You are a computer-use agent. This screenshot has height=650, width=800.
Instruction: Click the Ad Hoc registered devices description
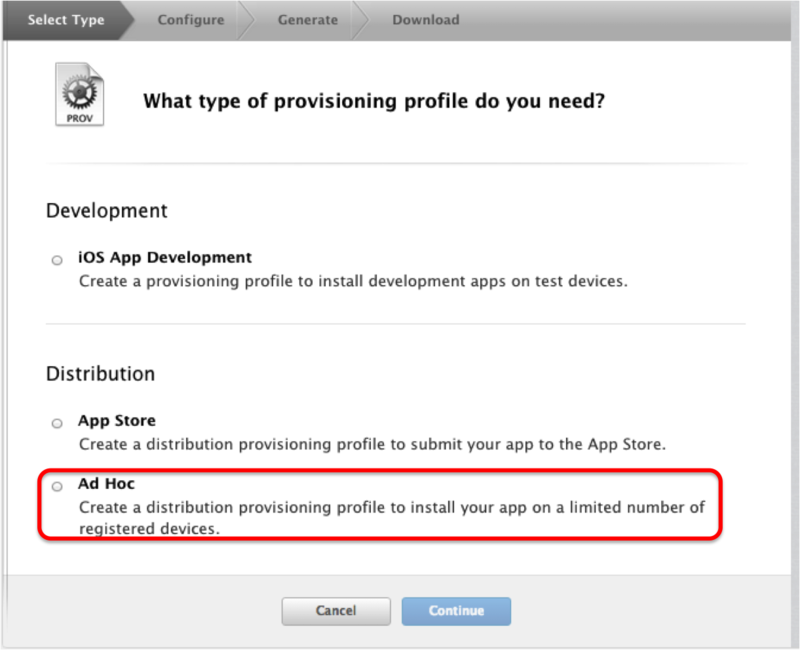(x=391, y=517)
